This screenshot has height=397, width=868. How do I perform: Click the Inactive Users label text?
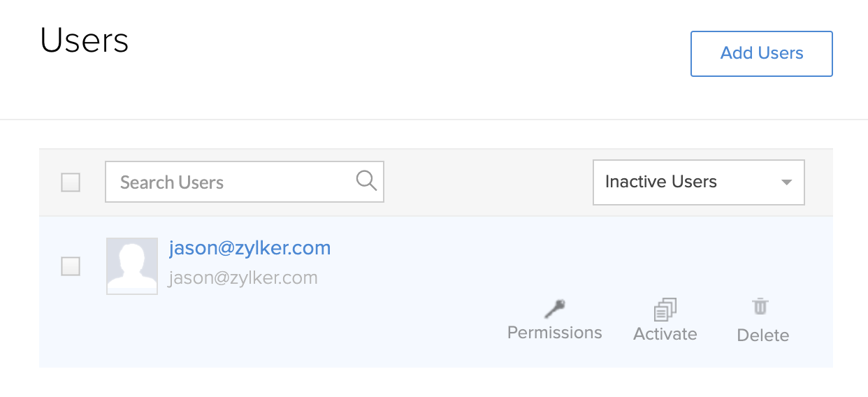[x=661, y=182]
